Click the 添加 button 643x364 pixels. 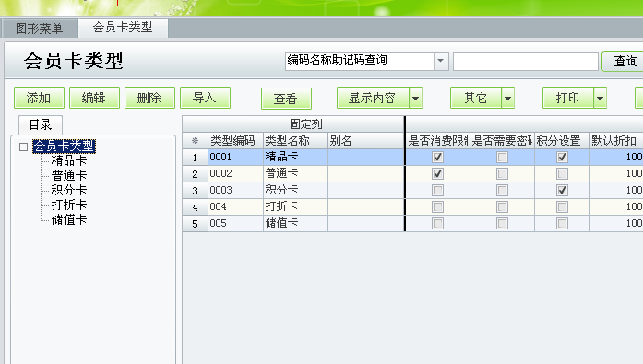pyautogui.click(x=39, y=98)
